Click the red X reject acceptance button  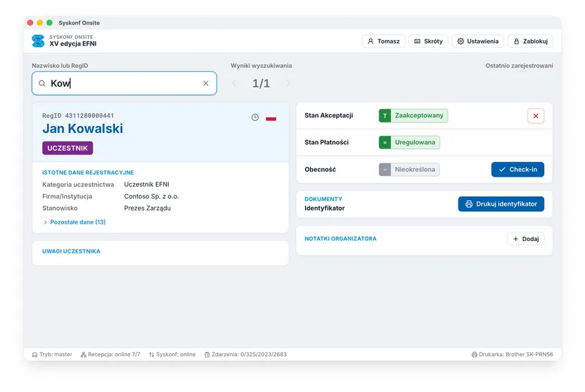coord(536,116)
